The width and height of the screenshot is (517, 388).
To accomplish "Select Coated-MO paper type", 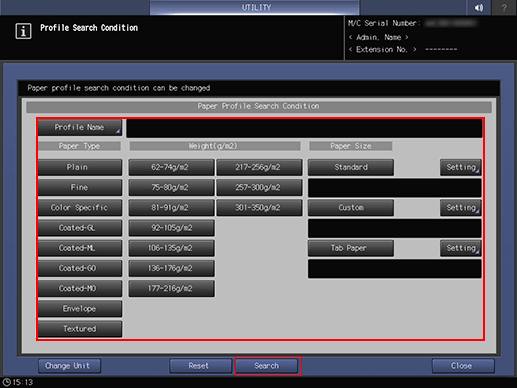I will tap(80, 288).
